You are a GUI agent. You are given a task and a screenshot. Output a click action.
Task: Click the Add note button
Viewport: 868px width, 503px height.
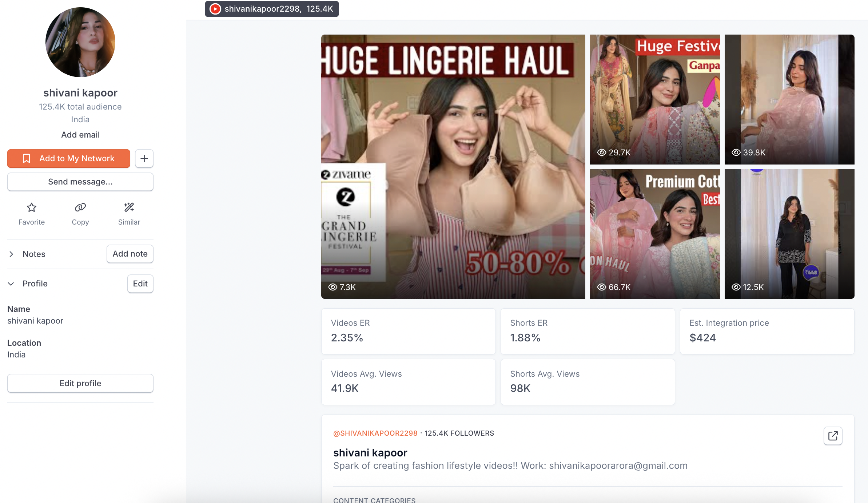(130, 254)
